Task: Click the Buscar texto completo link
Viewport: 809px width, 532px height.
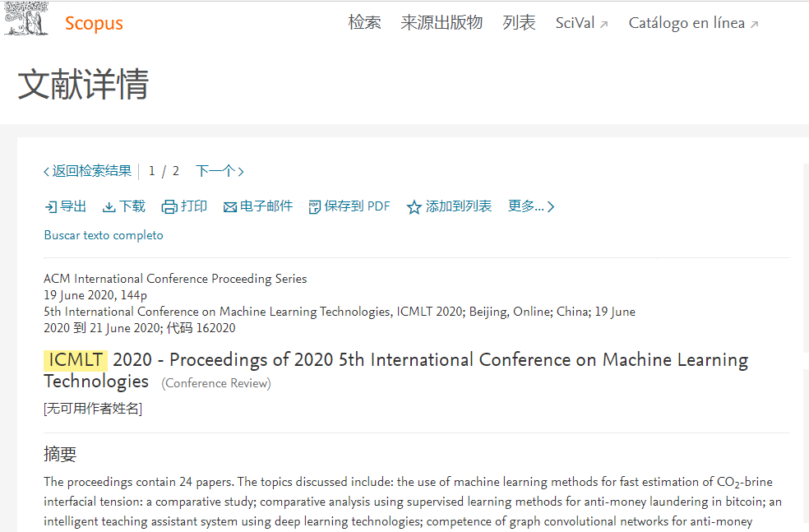Action: click(104, 235)
